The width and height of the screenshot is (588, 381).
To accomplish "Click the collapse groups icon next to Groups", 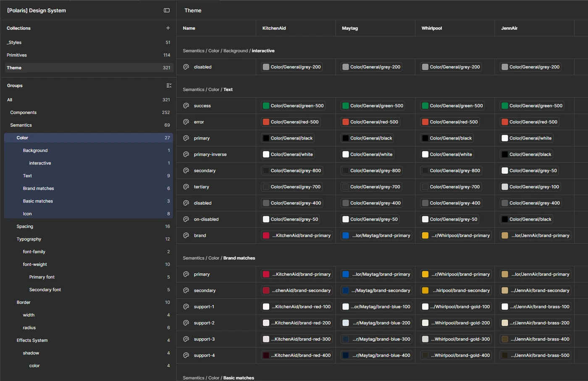I will (x=169, y=86).
